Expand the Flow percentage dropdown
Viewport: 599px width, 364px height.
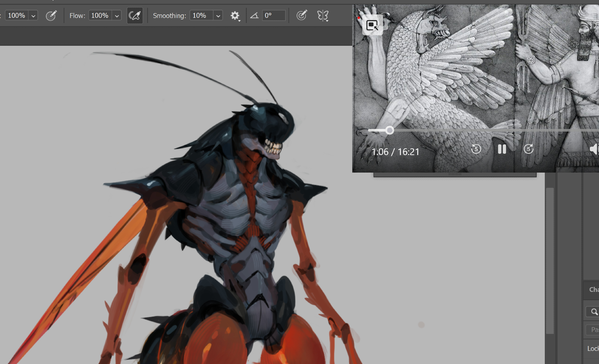pyautogui.click(x=117, y=16)
